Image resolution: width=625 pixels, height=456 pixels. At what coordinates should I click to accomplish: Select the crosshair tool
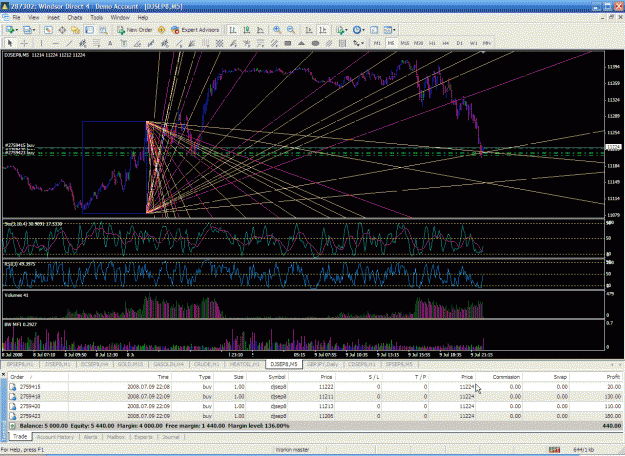coord(24,43)
